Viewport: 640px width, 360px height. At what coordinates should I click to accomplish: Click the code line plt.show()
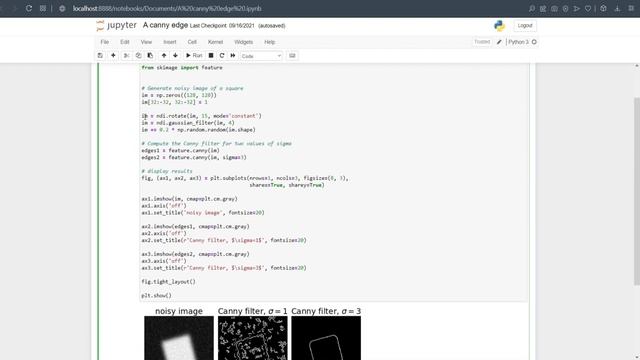click(156, 296)
